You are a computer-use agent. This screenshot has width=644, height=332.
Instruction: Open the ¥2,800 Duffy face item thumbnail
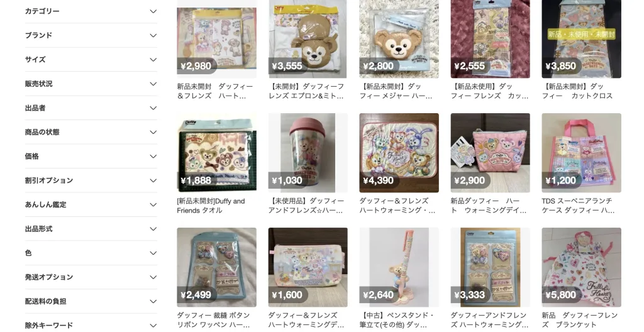(x=399, y=39)
